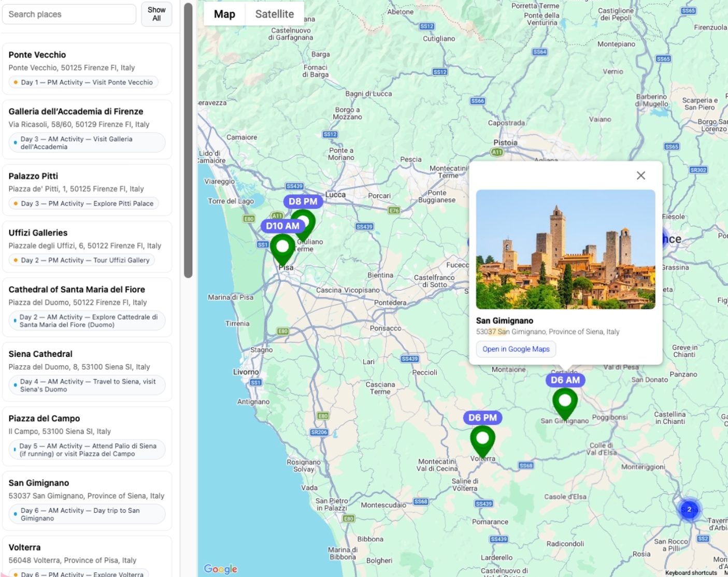
Task: Select the San Gimignano sidebar card title
Action: pos(39,483)
